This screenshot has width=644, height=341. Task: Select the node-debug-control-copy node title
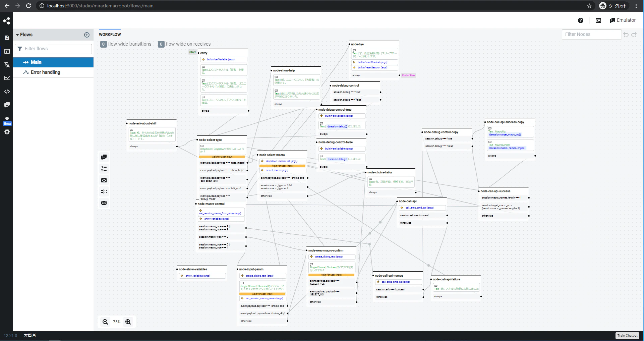coord(441,132)
